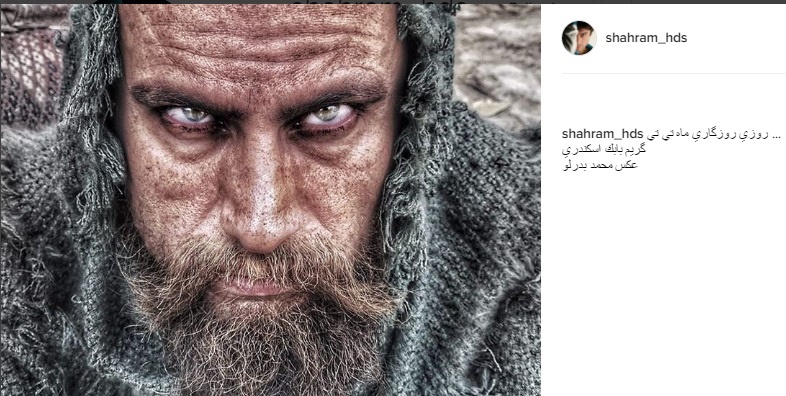The width and height of the screenshot is (786, 396).
Task: Click shahram_hds username beside the caption
Action: coord(603,134)
